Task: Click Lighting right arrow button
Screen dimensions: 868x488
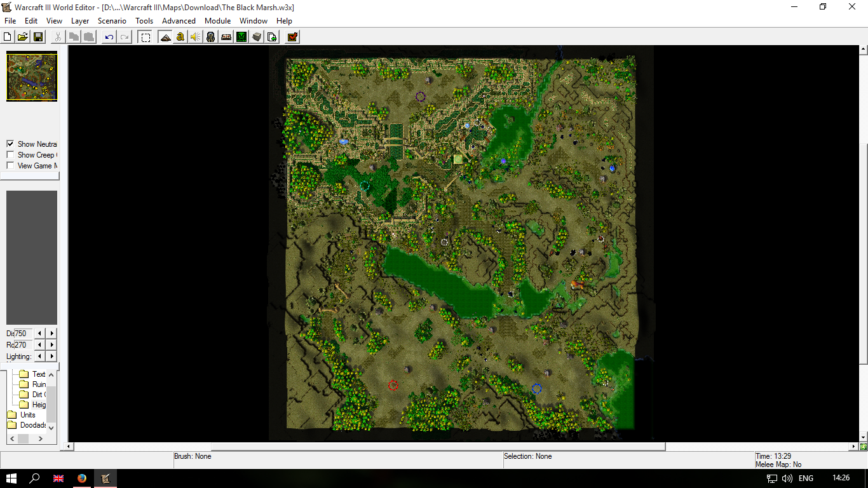Action: point(52,356)
